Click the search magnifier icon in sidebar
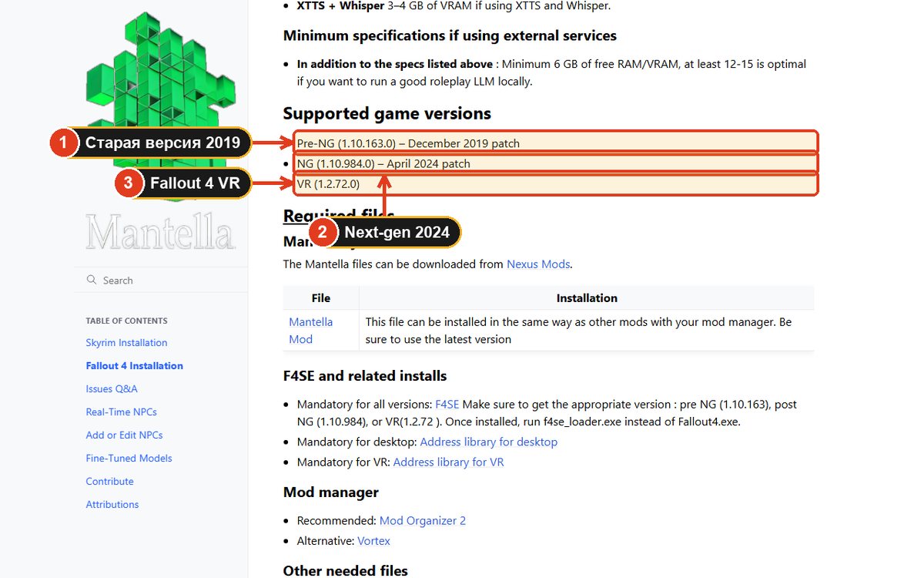924x578 pixels. (x=92, y=280)
